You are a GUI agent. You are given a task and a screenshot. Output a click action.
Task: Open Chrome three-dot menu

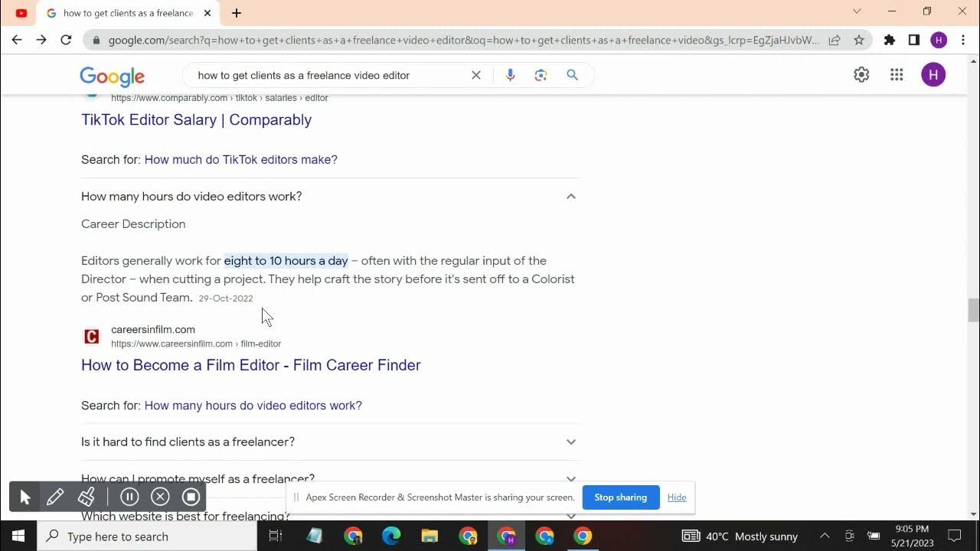click(x=963, y=40)
